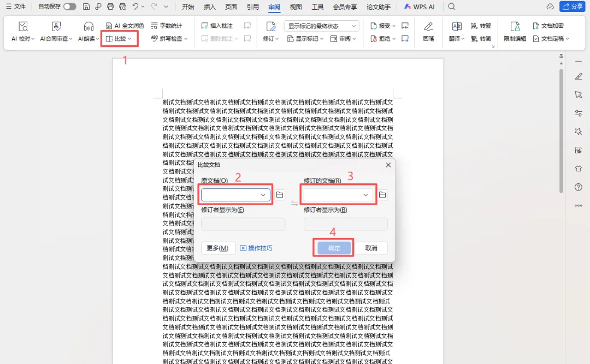Swap original and revised documents arrow
The height and width of the screenshot is (364, 590).
294,203
